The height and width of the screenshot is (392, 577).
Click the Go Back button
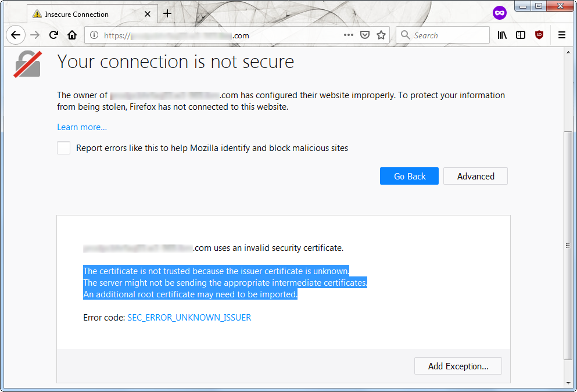tap(409, 177)
